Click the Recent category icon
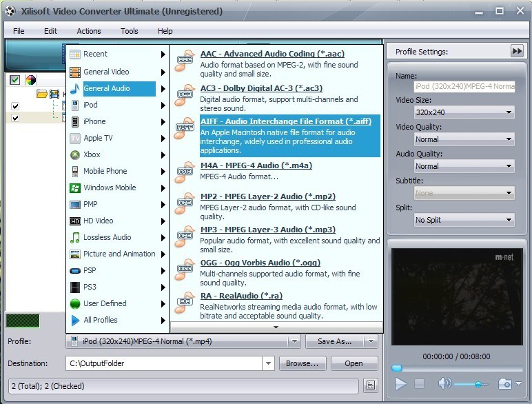 (75, 54)
